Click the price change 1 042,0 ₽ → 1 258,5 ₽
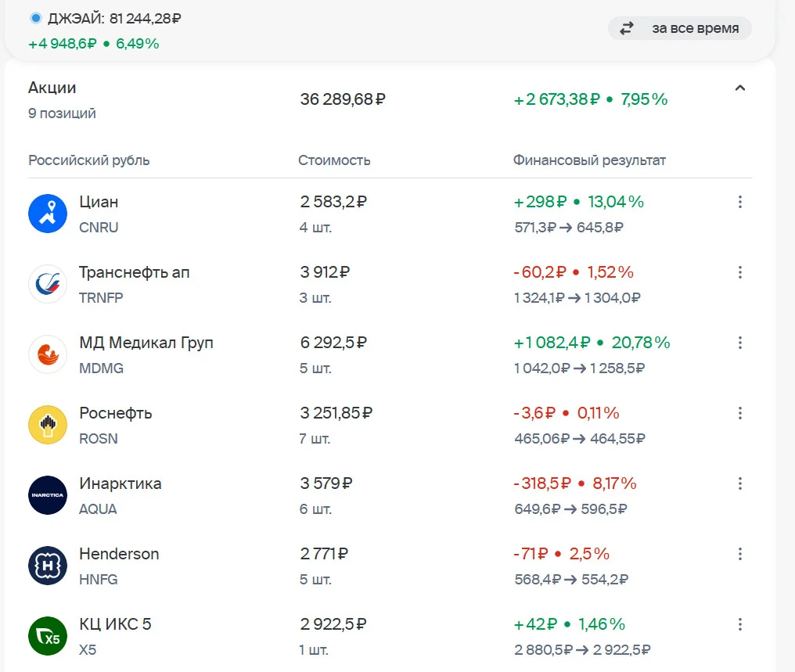 coord(580,368)
